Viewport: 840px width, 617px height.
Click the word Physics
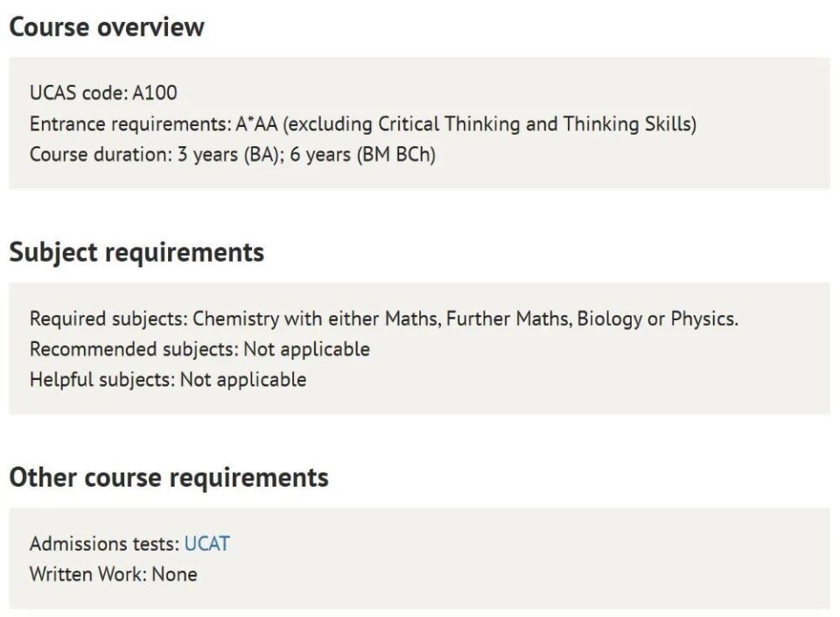coord(703,319)
